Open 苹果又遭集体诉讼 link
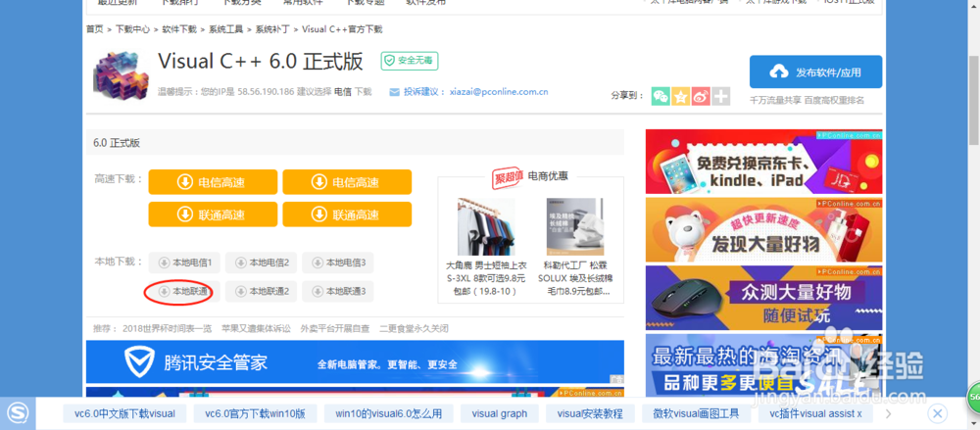Viewport: 980px width, 430px height. 256,329
